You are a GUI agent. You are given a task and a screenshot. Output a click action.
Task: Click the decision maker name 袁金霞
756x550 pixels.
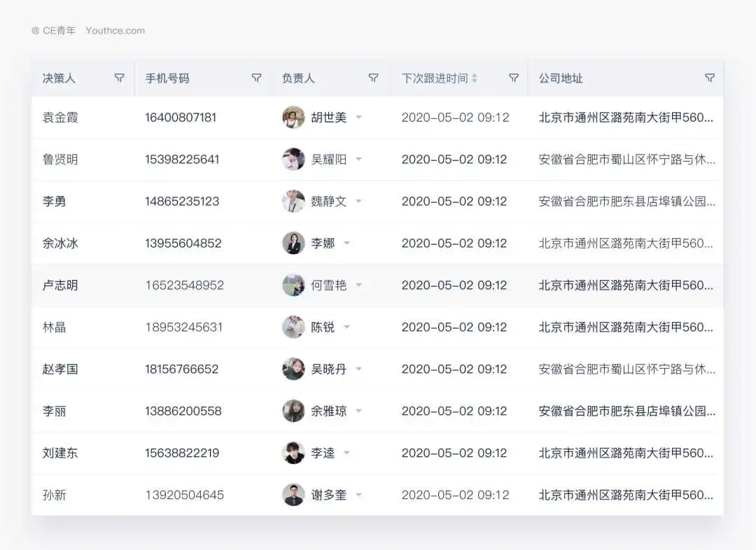(60, 118)
